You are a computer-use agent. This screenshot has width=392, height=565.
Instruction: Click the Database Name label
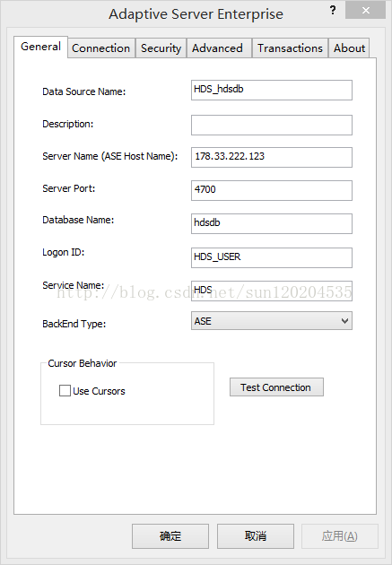pyautogui.click(x=78, y=220)
